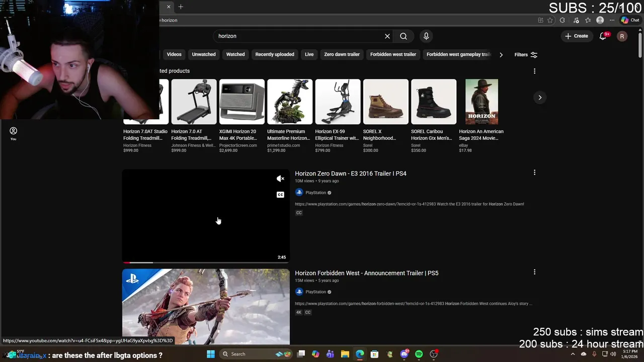Open File Explorer from the taskbar
This screenshot has height=362, width=644.
345,354
